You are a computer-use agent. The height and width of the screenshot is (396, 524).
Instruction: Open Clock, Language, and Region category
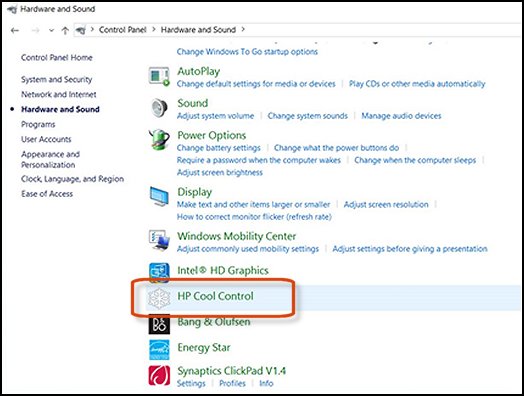coord(73,179)
